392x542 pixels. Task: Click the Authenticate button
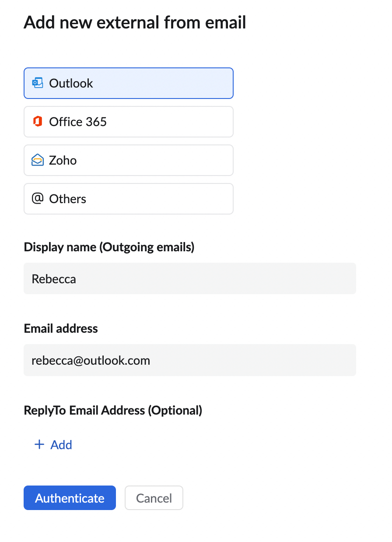coord(70,498)
